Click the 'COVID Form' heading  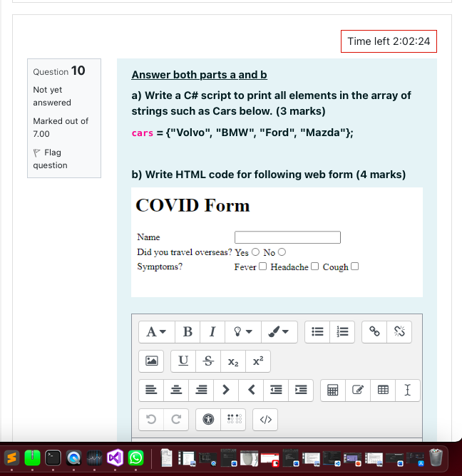pyautogui.click(x=192, y=205)
